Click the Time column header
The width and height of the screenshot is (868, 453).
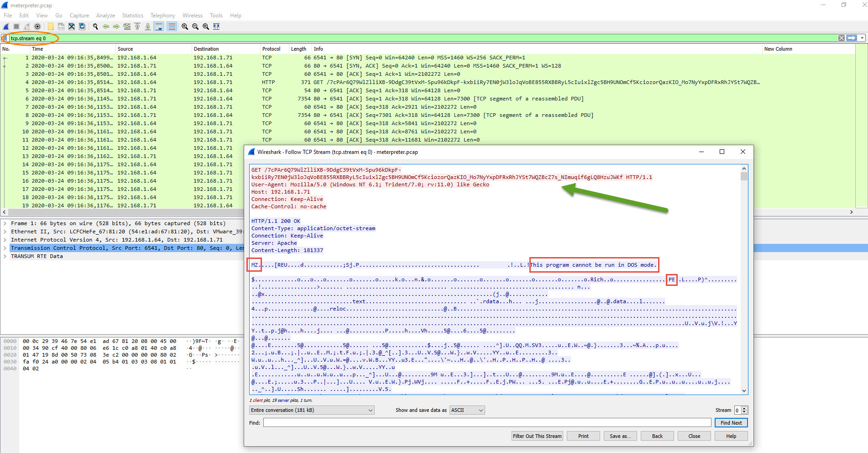[x=73, y=49]
